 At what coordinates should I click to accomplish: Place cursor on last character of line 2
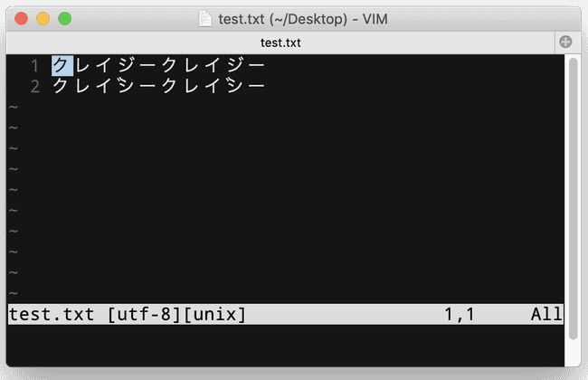pyautogui.click(x=257, y=87)
